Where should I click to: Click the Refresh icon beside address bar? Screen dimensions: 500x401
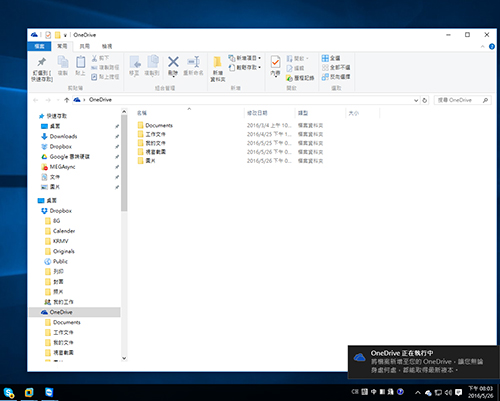[424, 100]
